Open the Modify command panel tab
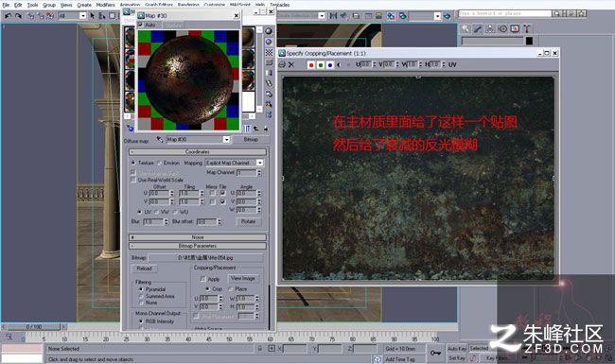This screenshot has width=615, height=364. click(477, 28)
